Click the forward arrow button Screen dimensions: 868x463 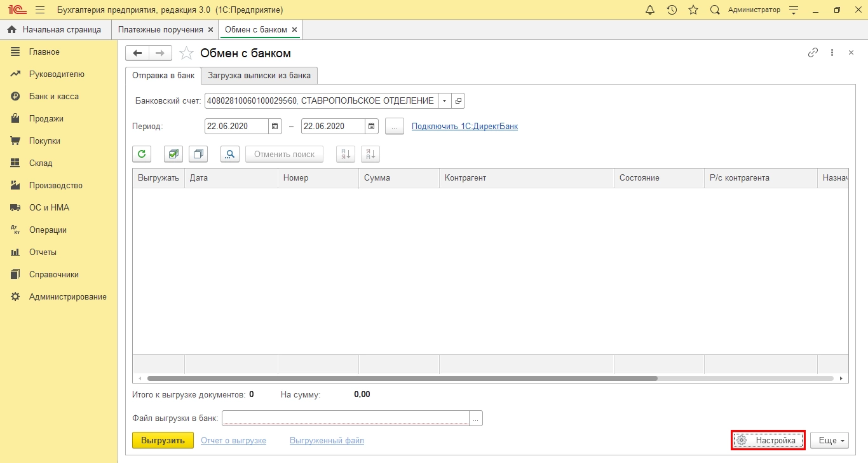click(160, 53)
